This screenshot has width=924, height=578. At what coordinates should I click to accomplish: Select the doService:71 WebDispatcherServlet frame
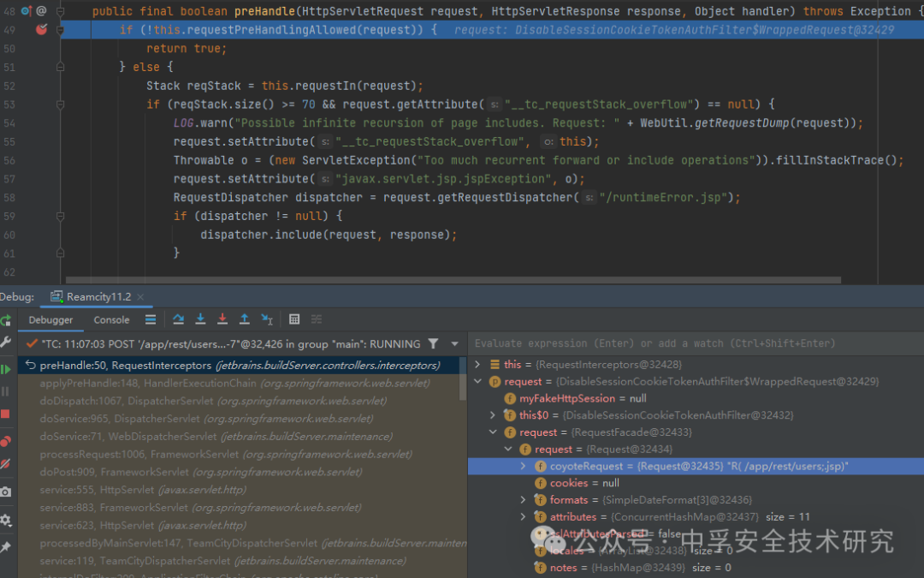click(240, 437)
